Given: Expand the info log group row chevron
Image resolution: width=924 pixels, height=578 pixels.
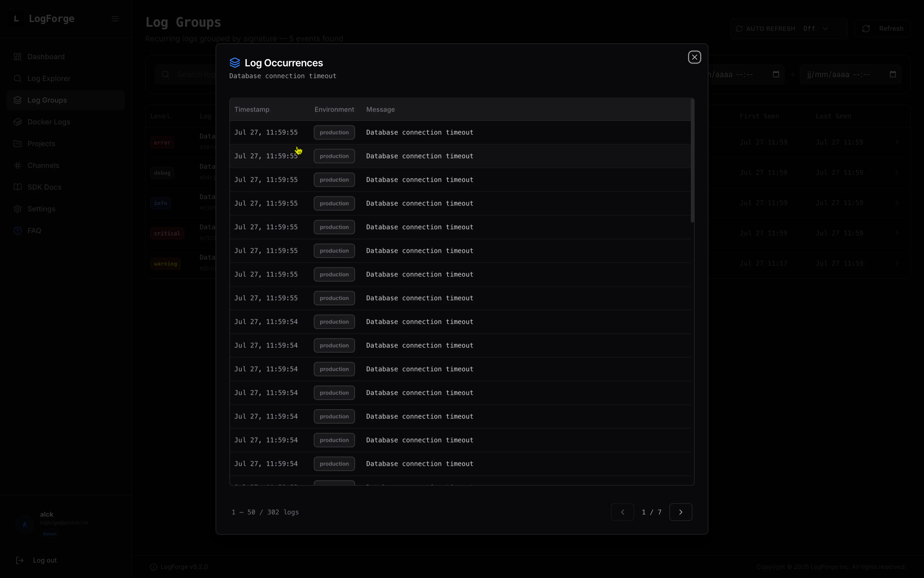Looking at the screenshot, I should coord(897,203).
